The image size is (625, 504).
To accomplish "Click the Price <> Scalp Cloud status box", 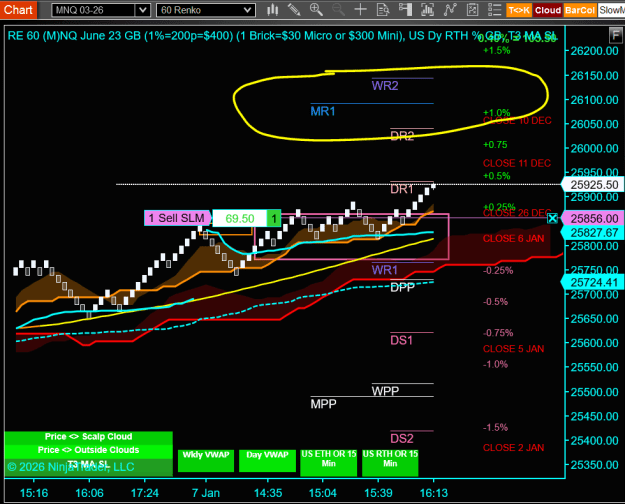I will [x=88, y=437].
